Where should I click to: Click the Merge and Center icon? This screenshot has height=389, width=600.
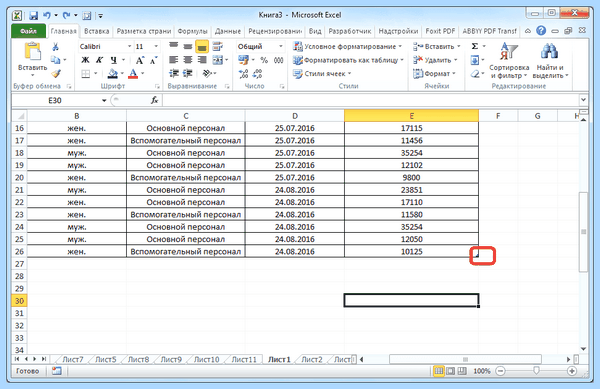(x=217, y=60)
